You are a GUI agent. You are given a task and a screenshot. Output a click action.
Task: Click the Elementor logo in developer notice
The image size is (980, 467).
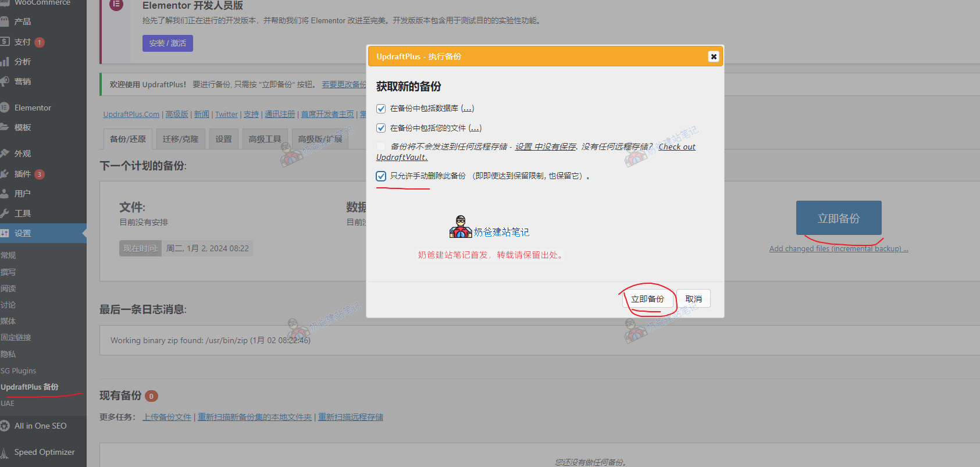click(116, 5)
